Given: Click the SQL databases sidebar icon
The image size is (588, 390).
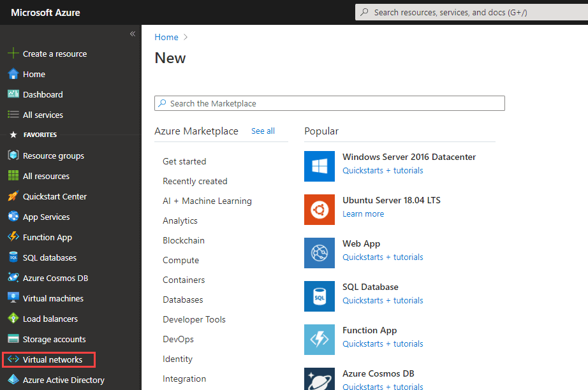Looking at the screenshot, I should click(x=13, y=257).
